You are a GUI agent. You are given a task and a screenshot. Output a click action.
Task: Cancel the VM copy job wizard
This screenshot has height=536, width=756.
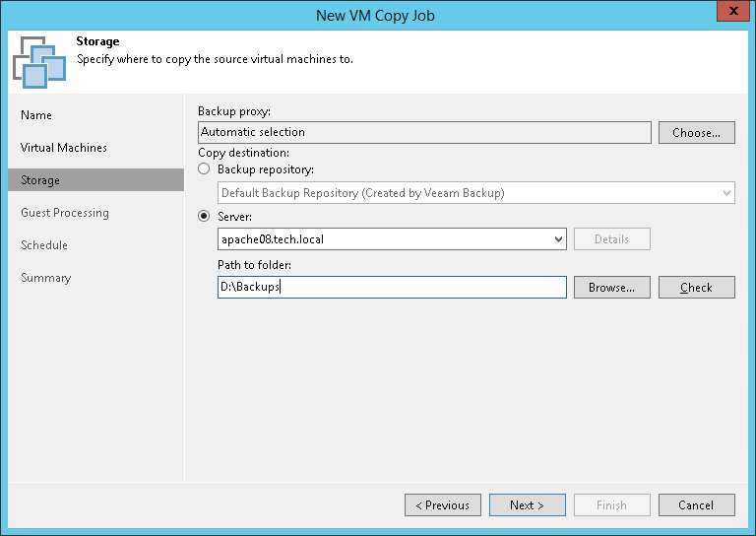pos(696,505)
